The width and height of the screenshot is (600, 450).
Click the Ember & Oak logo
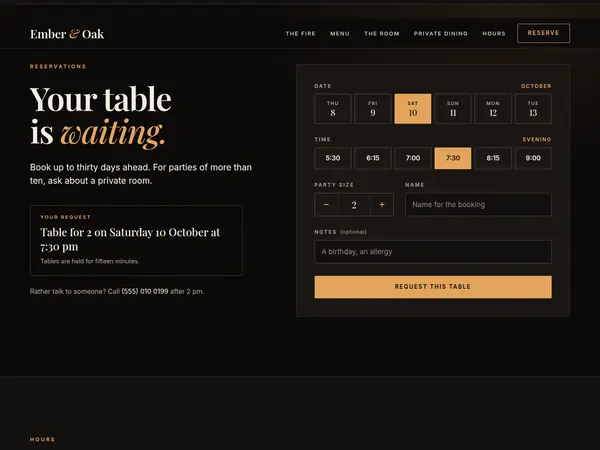(x=67, y=34)
